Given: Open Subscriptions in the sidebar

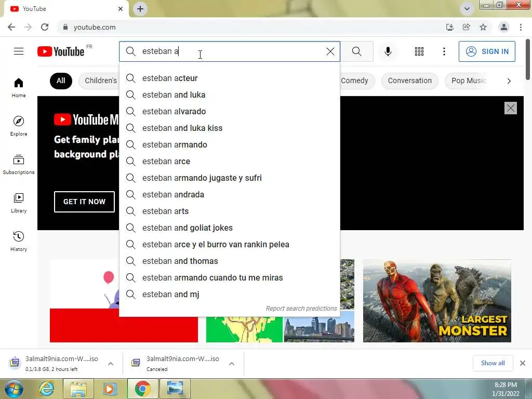Looking at the screenshot, I should (19, 165).
